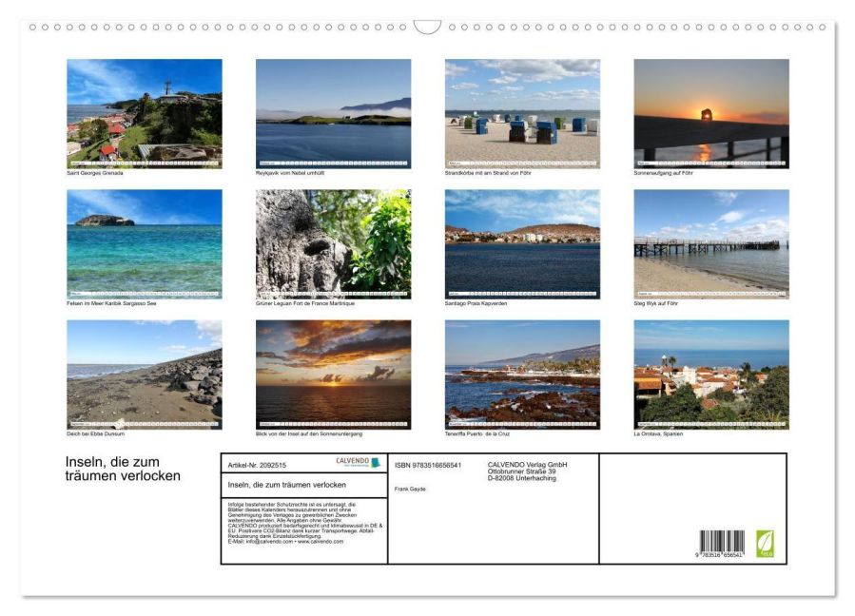Viewport: 855px width, 616px height.
Task: Click the ISBN 9783516656541 text
Action: 427,465
